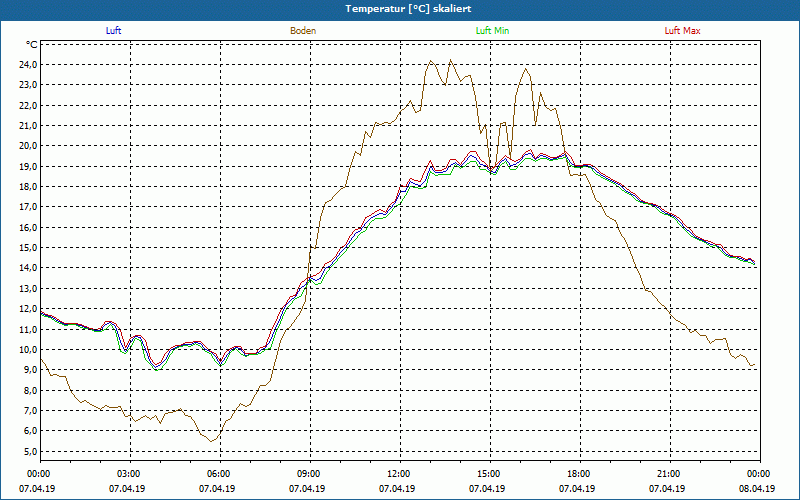Click the 09:00 time axis label

pos(310,474)
